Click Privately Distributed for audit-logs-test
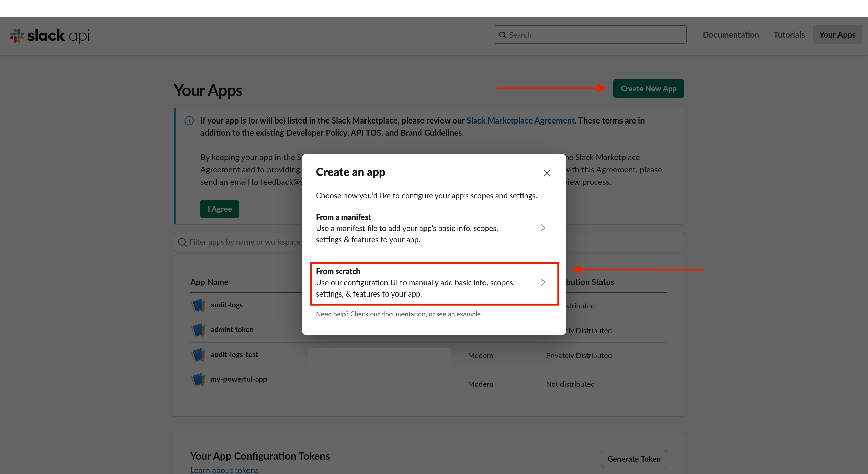Image resolution: width=868 pixels, height=474 pixels. pos(579,355)
